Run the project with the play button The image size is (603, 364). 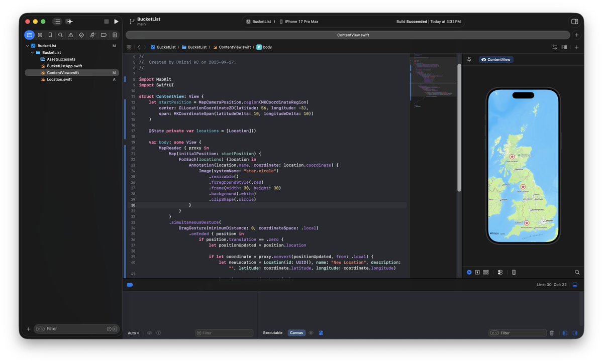(116, 22)
